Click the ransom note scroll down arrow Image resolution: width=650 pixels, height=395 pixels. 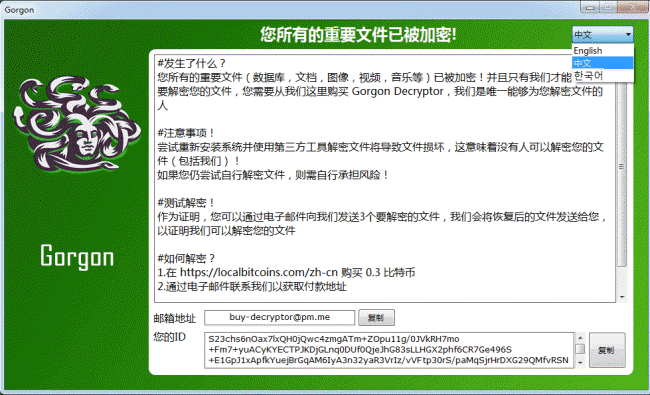pyautogui.click(x=621, y=297)
